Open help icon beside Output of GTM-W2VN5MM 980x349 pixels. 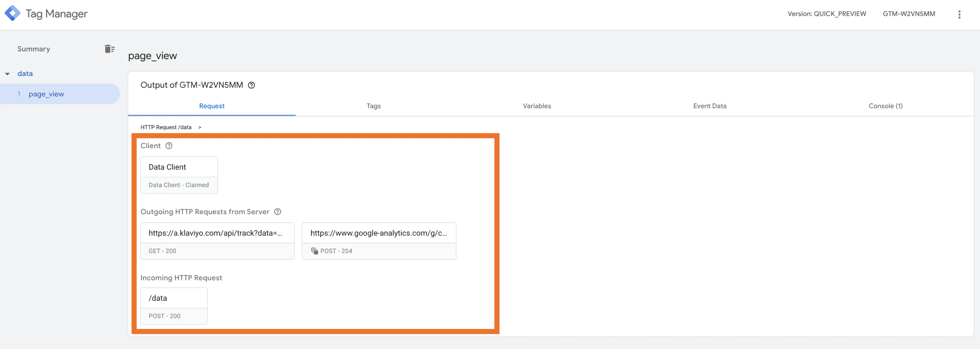251,85
